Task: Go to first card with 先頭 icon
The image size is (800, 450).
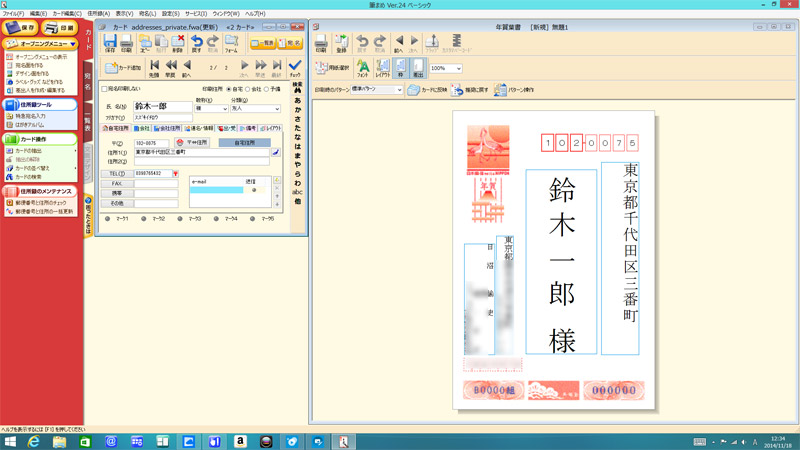Action: coord(154,68)
